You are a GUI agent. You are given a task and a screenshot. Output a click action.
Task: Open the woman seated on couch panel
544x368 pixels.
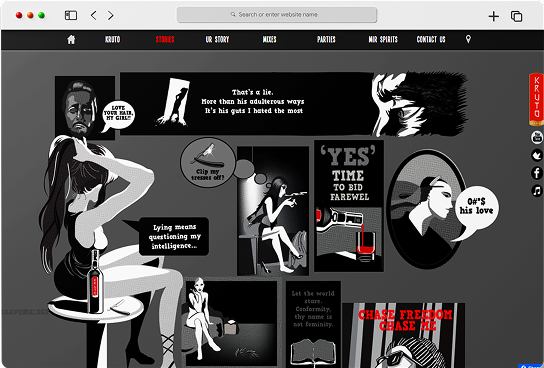[x=231, y=323]
